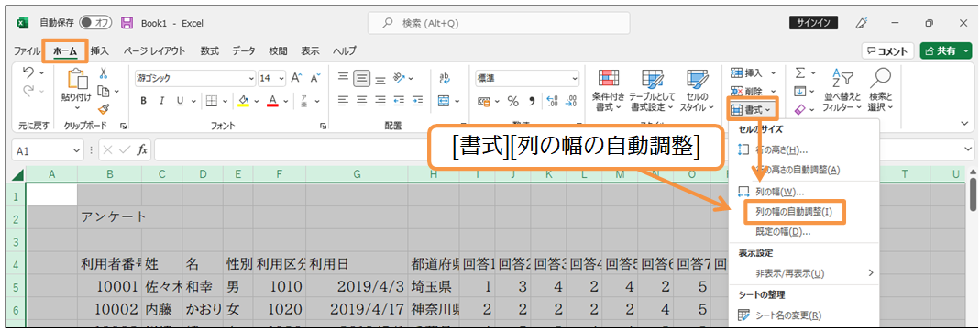This screenshot has height=332, width=980.
Task: Toggle middle vertical alignment
Action: click(x=362, y=78)
